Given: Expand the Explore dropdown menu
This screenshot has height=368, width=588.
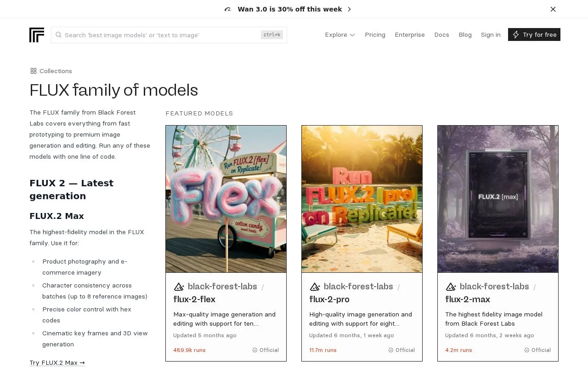Looking at the screenshot, I should (x=340, y=34).
